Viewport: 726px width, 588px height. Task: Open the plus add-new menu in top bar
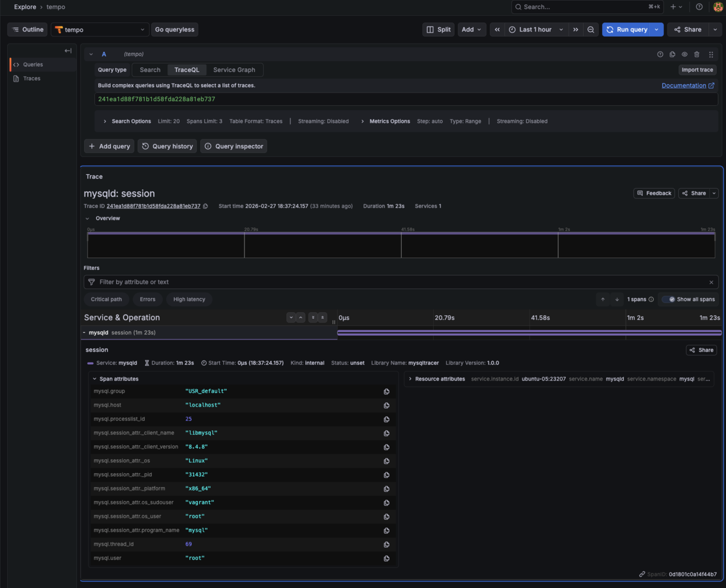[x=676, y=7]
